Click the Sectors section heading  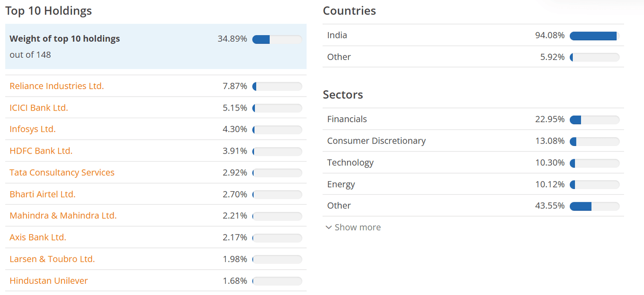pyautogui.click(x=343, y=94)
